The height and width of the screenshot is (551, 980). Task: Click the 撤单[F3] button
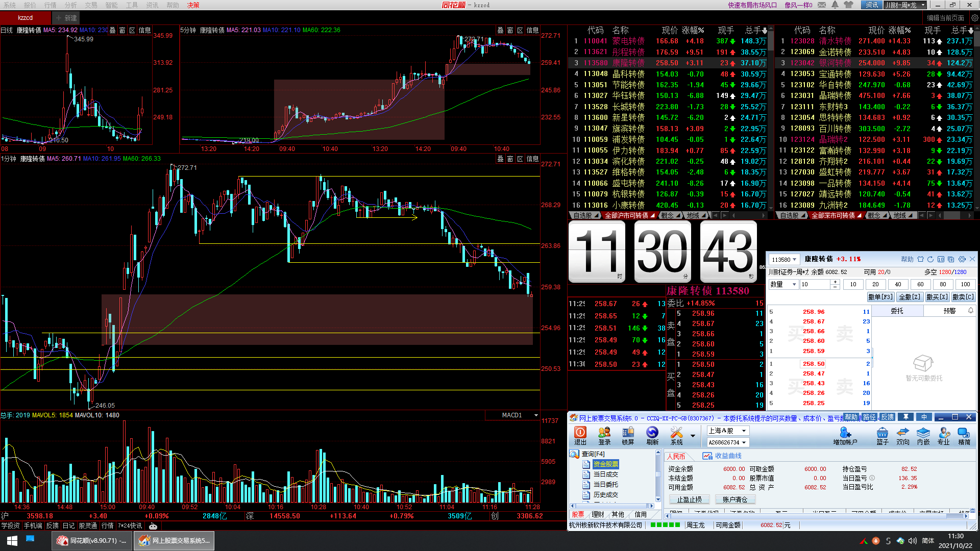tap(880, 297)
